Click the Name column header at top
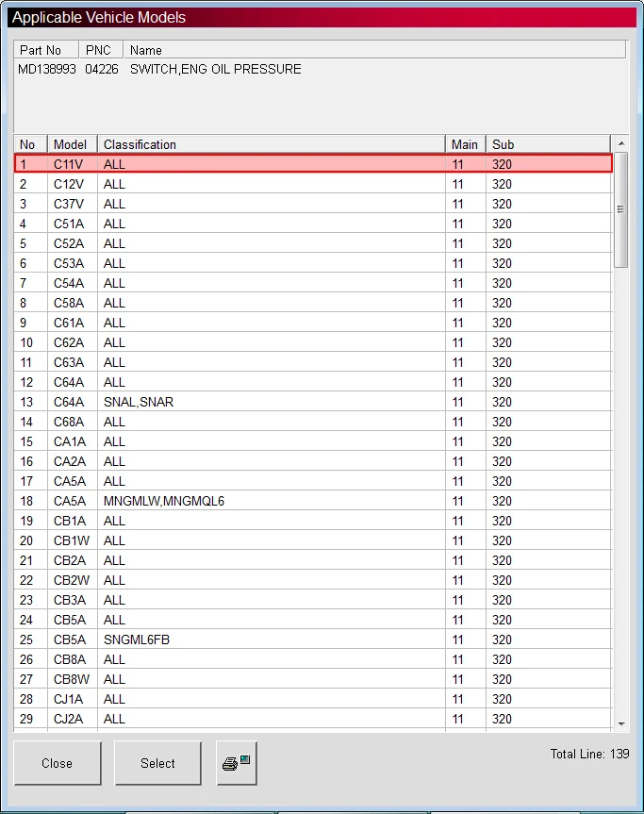This screenshot has height=814, width=644. (x=374, y=50)
